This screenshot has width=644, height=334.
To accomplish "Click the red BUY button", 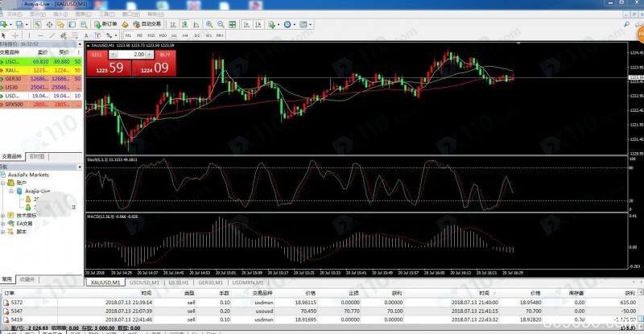I will 165,55.
